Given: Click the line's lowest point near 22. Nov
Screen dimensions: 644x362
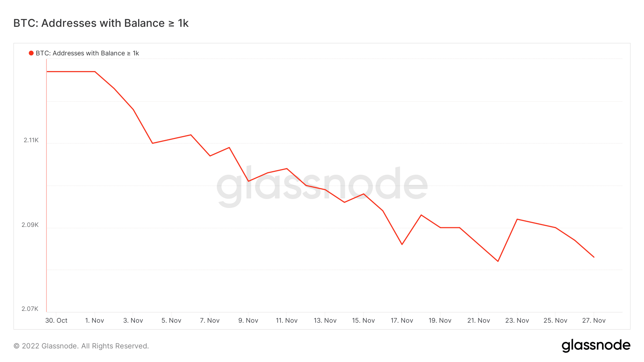Looking at the screenshot, I should click(x=498, y=261).
